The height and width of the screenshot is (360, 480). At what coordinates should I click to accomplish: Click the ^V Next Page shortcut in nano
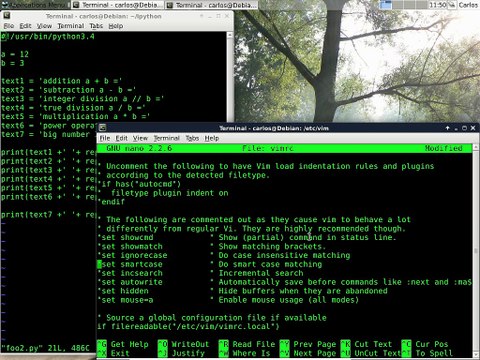tap(308, 353)
